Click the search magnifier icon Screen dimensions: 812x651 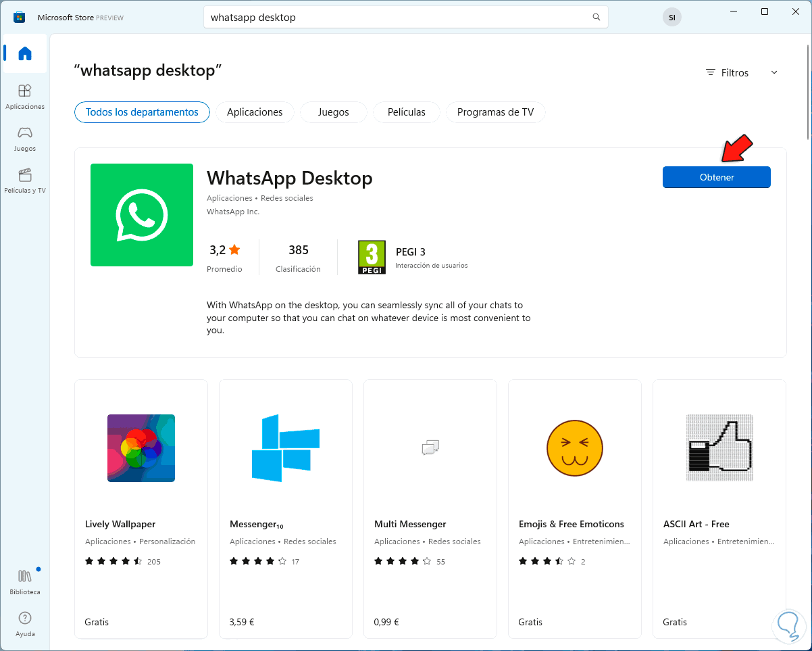coord(596,17)
